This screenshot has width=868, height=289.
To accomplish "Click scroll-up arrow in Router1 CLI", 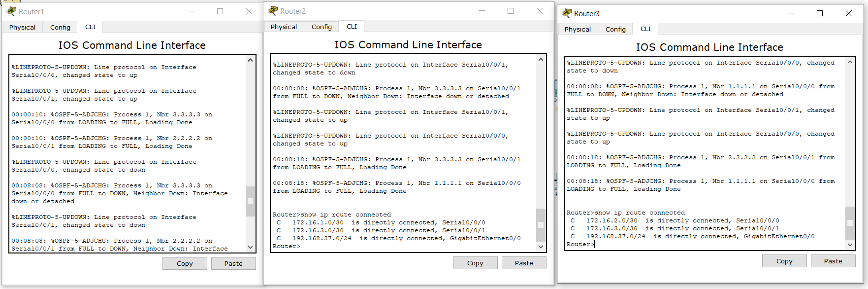I will tap(250, 60).
